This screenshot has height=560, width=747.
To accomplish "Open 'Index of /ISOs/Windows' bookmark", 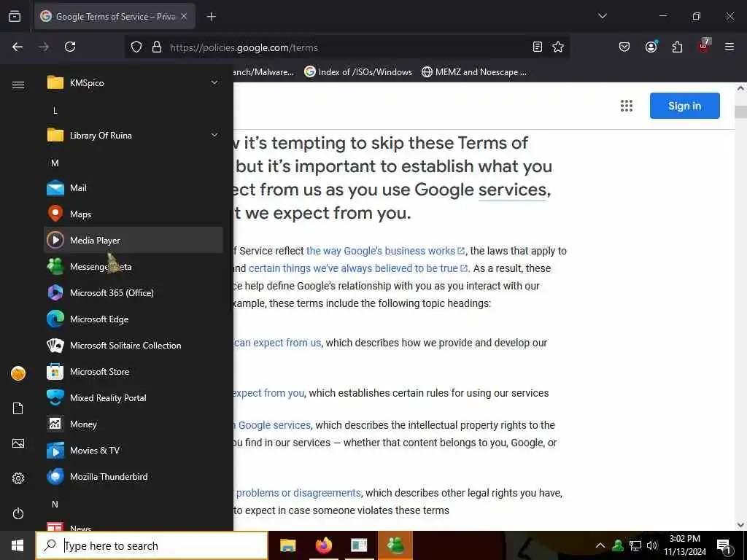I will coord(358,72).
